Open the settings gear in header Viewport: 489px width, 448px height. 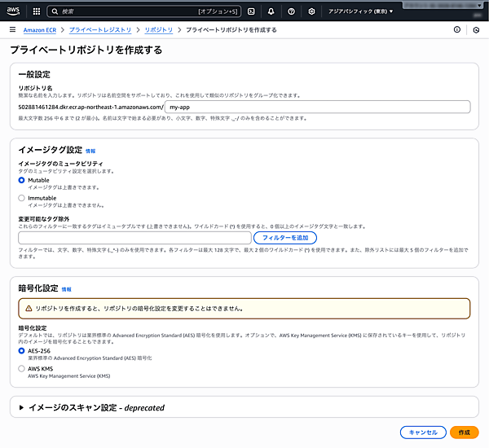(x=312, y=11)
